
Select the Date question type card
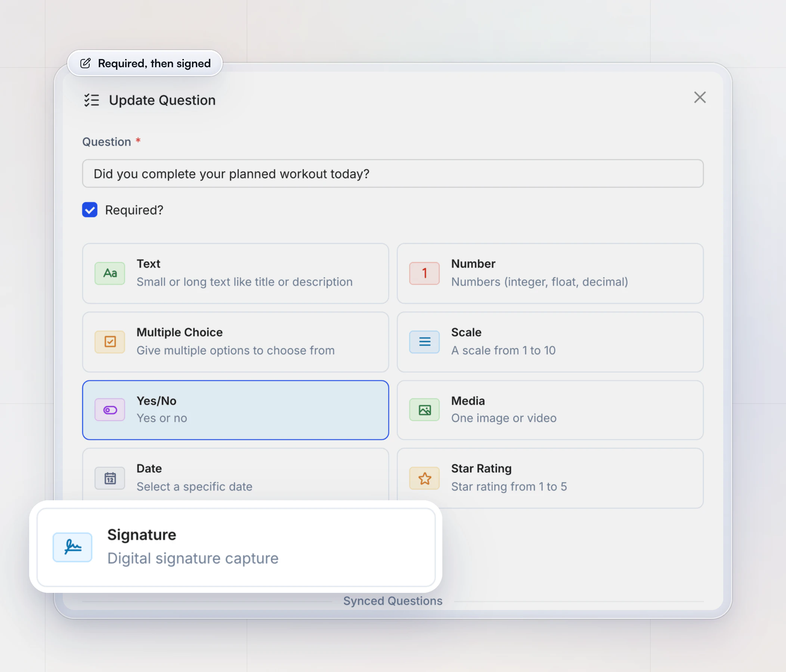[x=236, y=475]
